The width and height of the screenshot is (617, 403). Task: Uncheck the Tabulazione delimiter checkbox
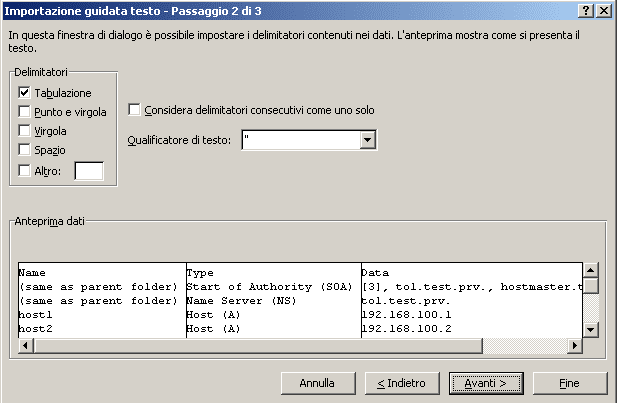click(24, 92)
